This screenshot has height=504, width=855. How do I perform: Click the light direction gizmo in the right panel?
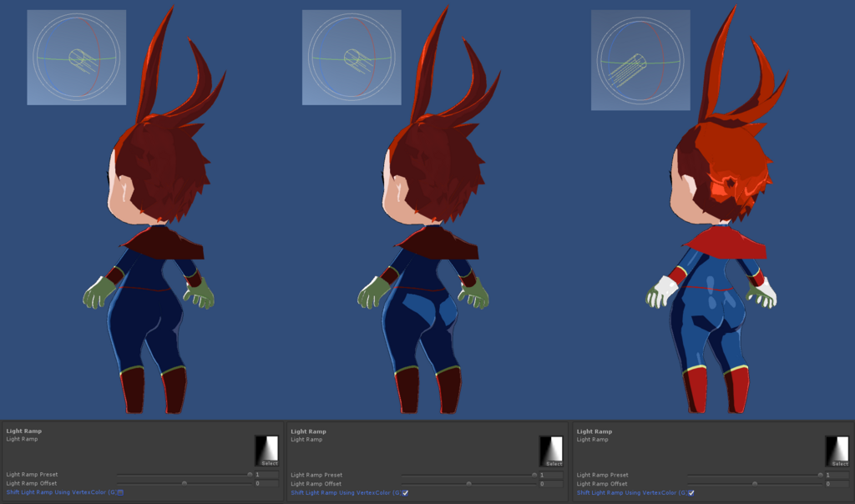(x=640, y=60)
